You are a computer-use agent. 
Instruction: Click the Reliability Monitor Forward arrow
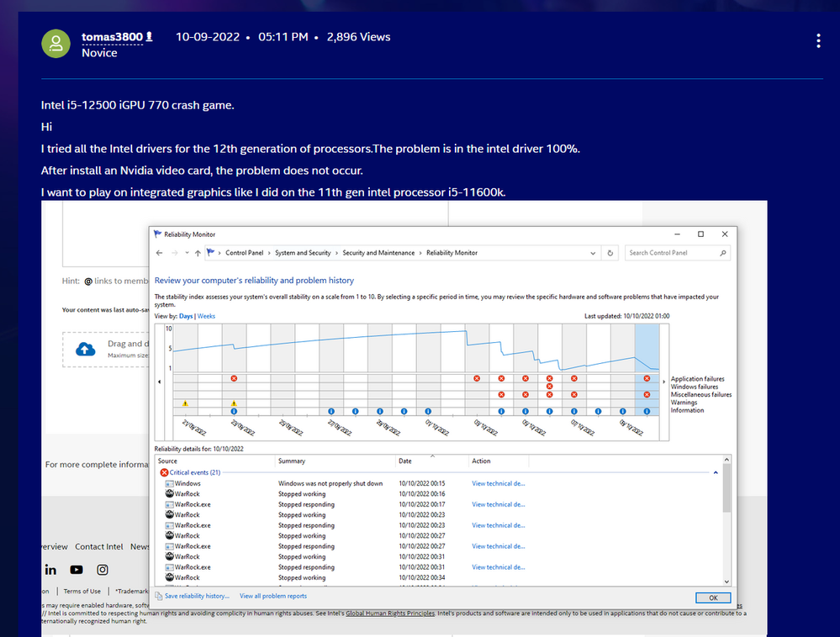pos(174,253)
